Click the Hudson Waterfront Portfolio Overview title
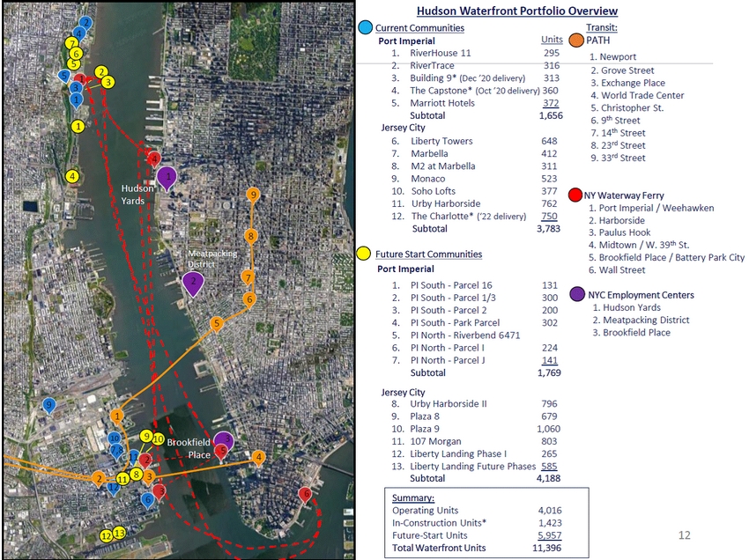The width and height of the screenshot is (749, 560). tap(516, 11)
